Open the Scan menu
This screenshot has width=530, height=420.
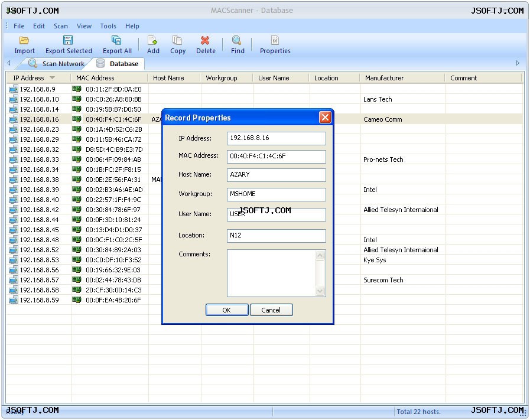tap(60, 26)
